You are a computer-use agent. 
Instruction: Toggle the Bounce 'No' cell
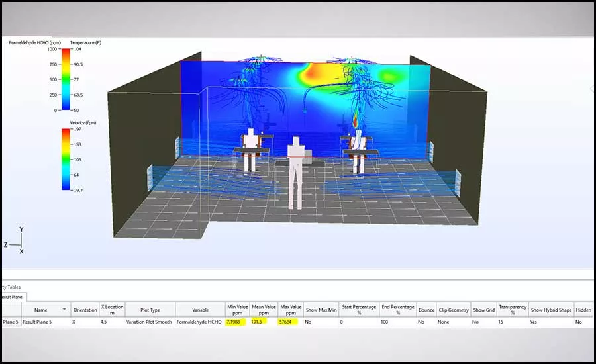tap(426, 322)
